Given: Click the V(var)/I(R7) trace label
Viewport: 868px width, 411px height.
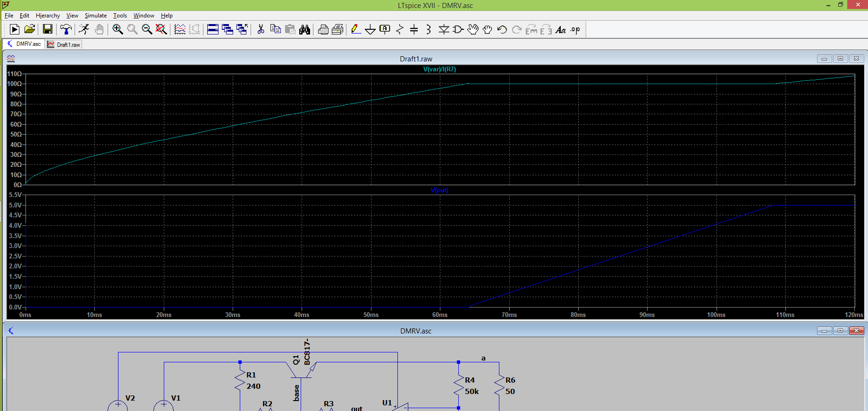Looking at the screenshot, I should click(x=439, y=69).
